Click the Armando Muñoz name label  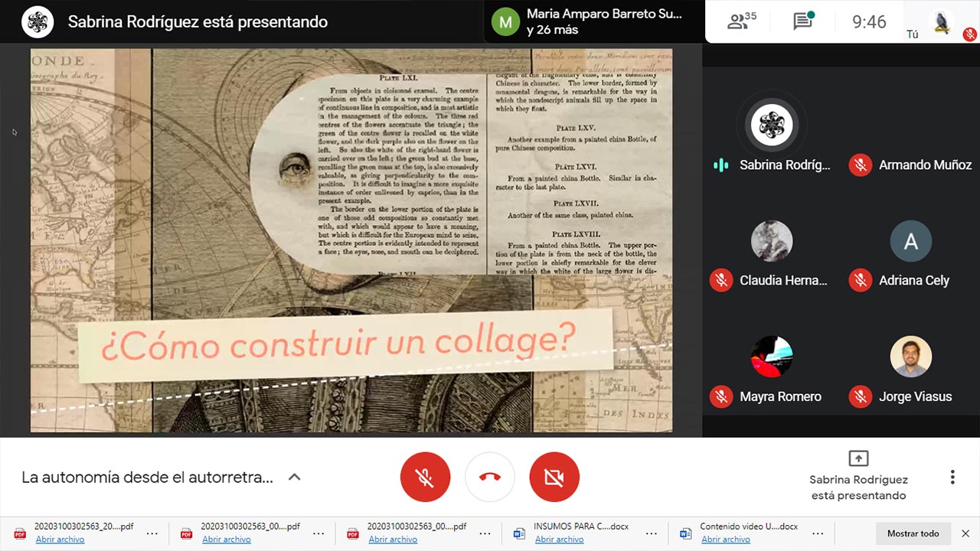(x=925, y=165)
